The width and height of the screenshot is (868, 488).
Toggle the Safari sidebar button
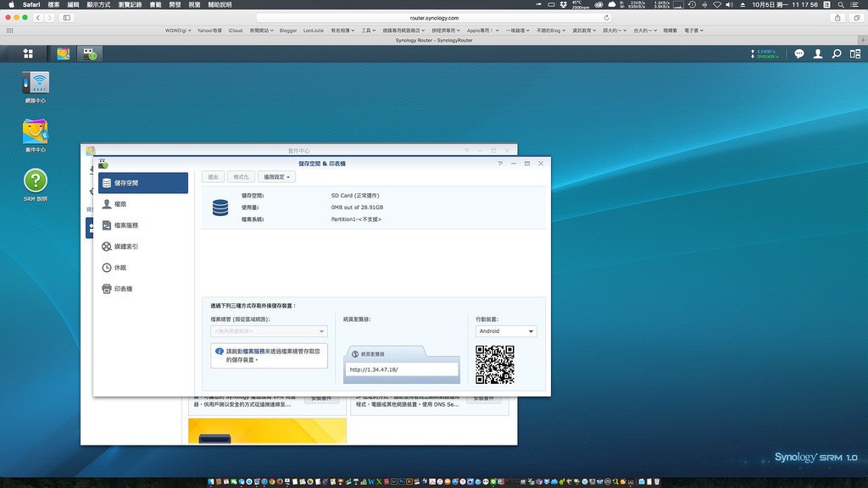click(x=67, y=18)
